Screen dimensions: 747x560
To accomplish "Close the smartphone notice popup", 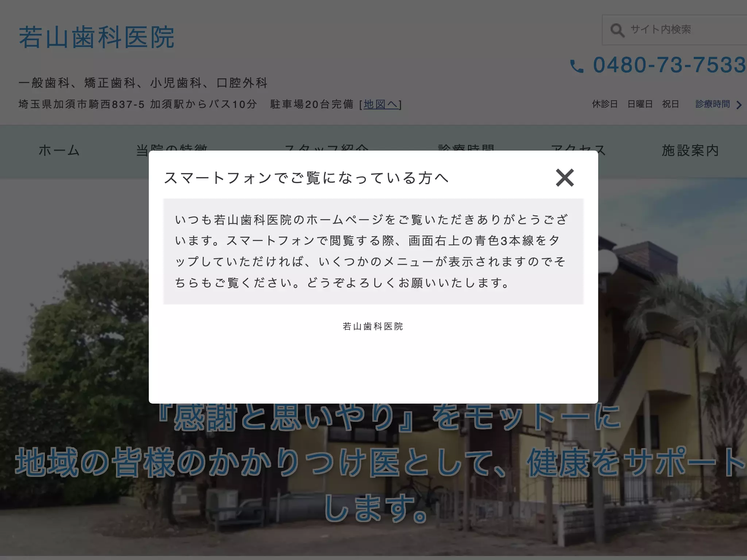I will coord(565,178).
